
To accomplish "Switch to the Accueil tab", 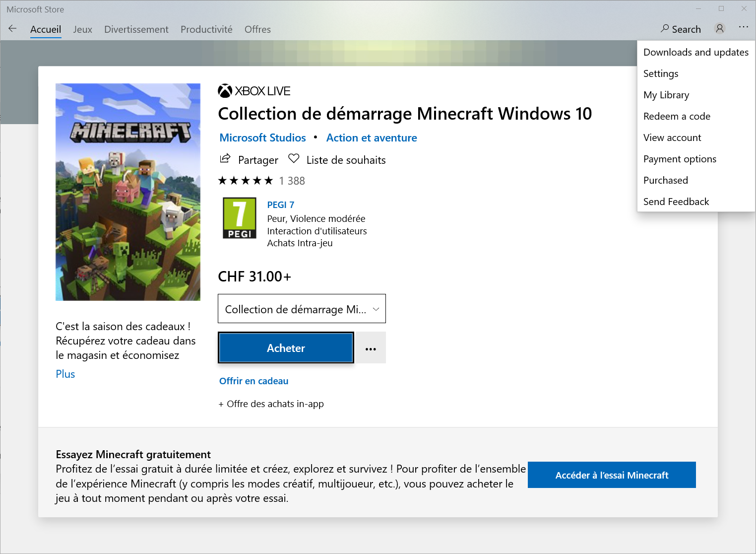I will click(x=46, y=29).
